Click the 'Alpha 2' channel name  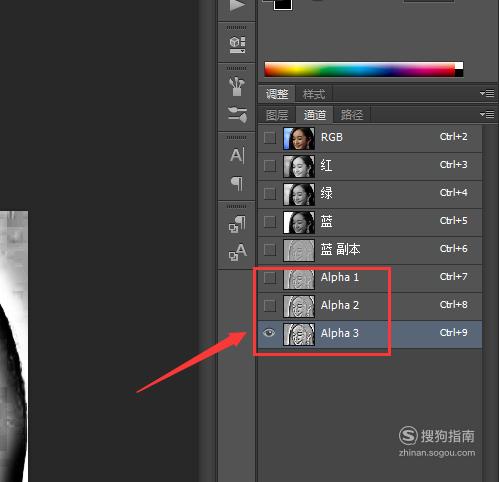pyautogui.click(x=340, y=305)
